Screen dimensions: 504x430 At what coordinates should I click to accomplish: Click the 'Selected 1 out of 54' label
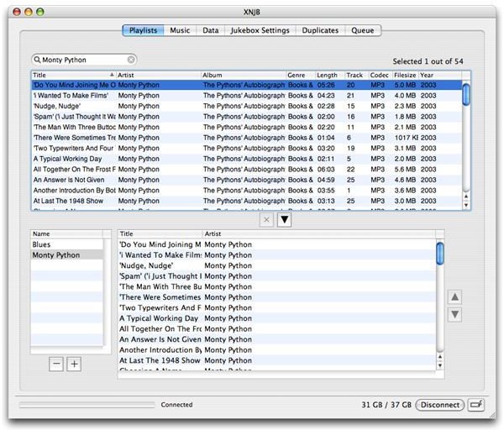(428, 61)
